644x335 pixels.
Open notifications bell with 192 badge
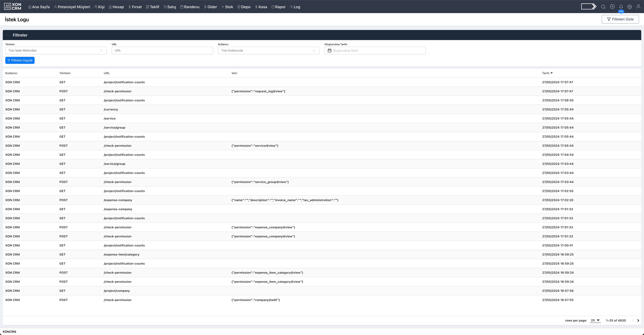click(x=621, y=7)
